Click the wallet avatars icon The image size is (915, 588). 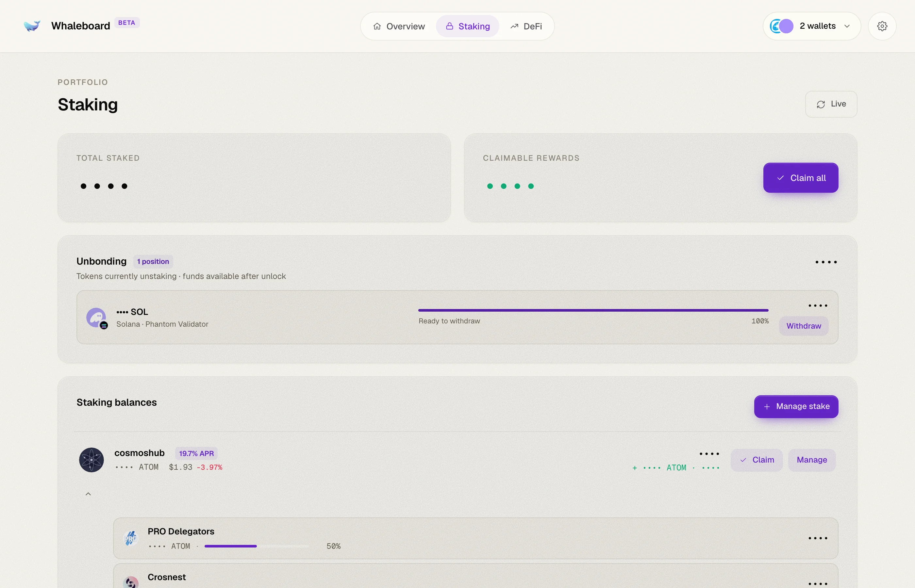point(782,26)
